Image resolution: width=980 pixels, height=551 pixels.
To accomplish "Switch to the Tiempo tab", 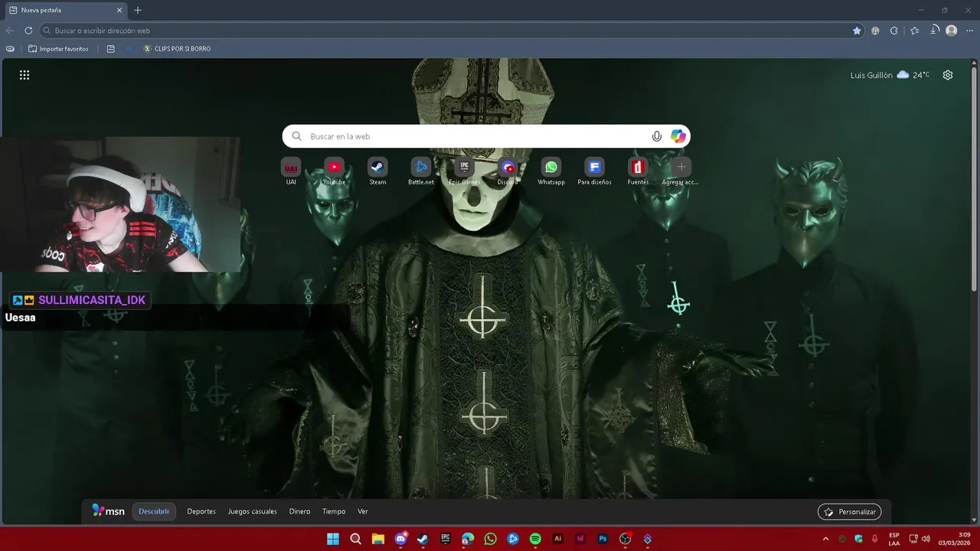I will (334, 511).
